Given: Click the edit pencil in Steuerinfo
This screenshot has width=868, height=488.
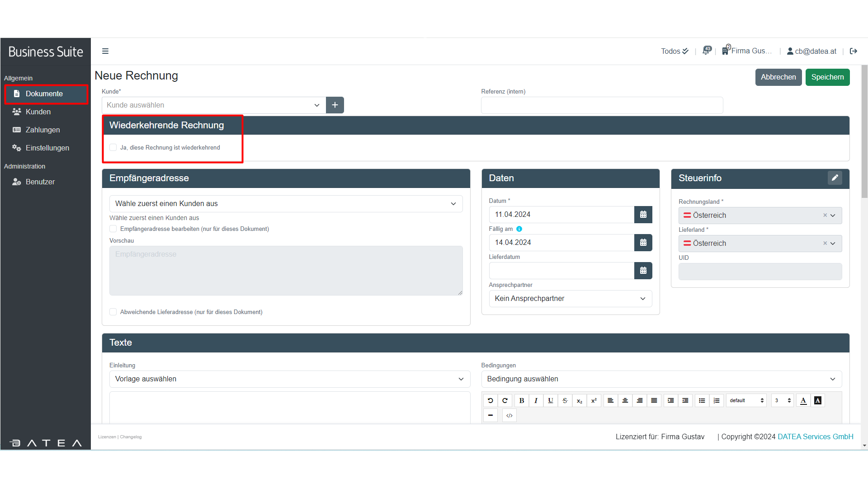Looking at the screenshot, I should click(835, 178).
